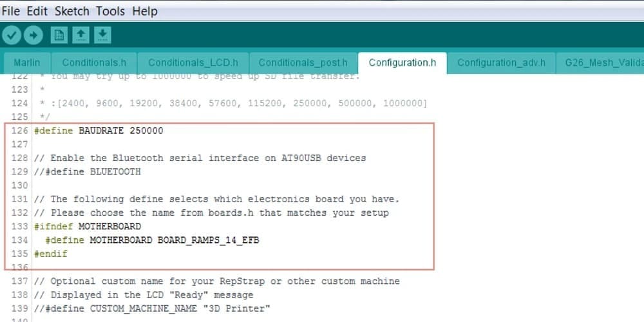Click the //#define BLUETOOTH line
Viewport: 644px width, 322px height.
click(x=88, y=172)
